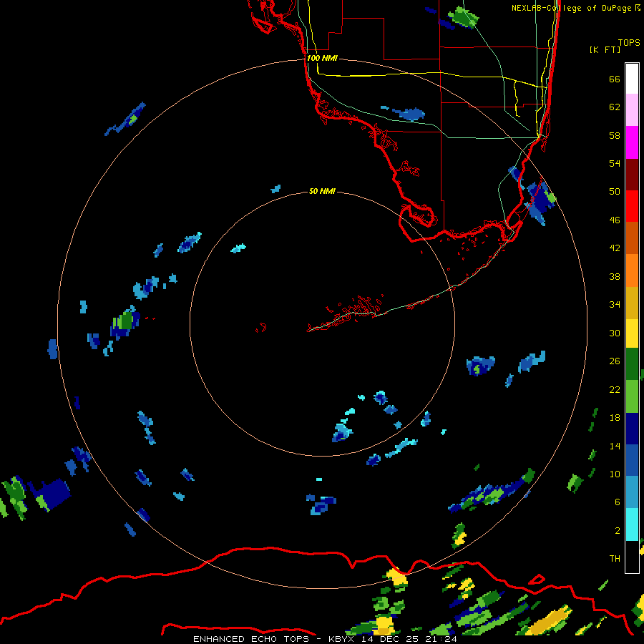Viewport: 644px width, 644px height.
Task: Click the TOPS legend title
Action: coord(629,42)
